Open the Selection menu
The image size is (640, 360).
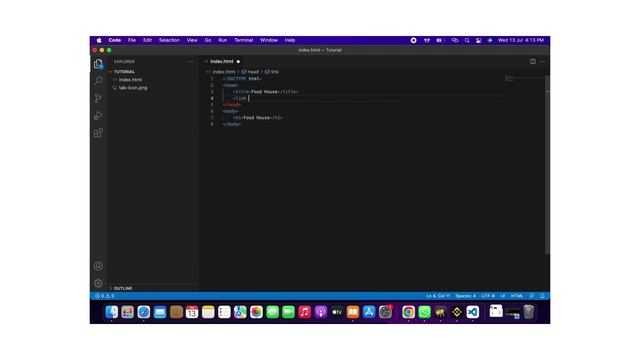click(x=169, y=40)
